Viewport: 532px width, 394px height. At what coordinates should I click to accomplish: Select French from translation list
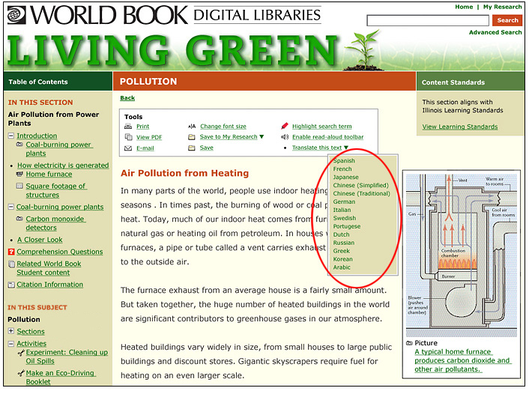click(342, 169)
